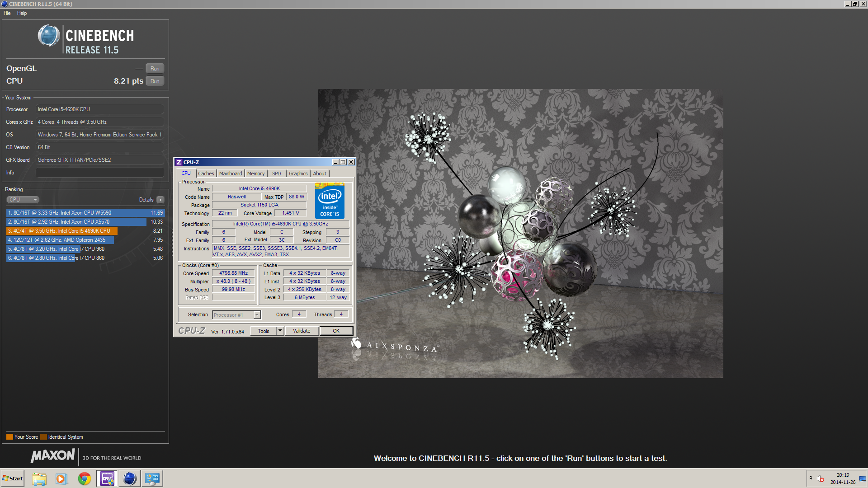Click the Multiplier x 48.0 value
868x488 pixels.
tap(233, 282)
